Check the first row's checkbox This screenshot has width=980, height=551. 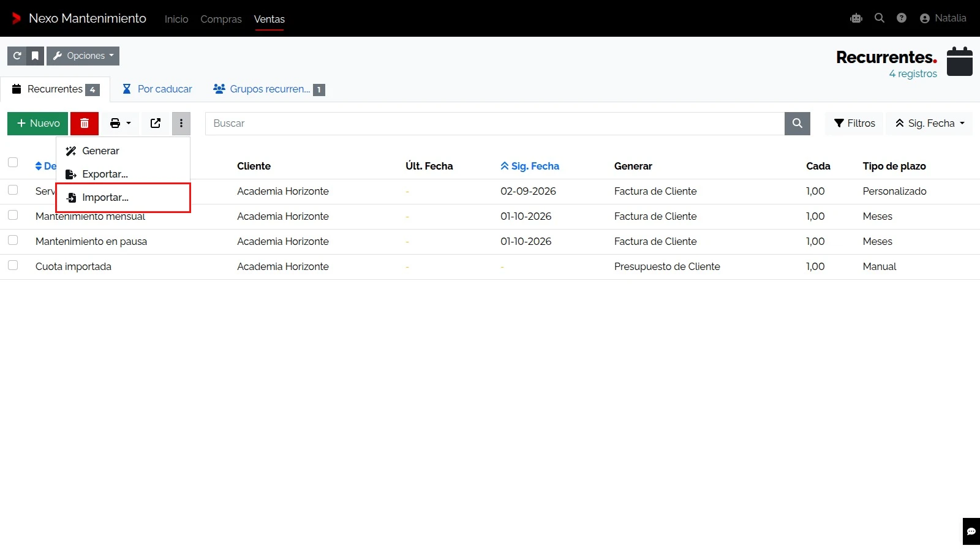(13, 190)
